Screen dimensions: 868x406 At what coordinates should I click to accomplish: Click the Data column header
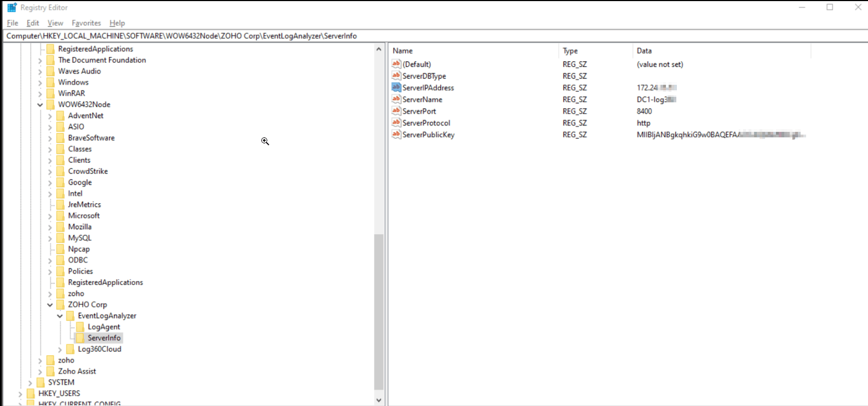click(x=722, y=50)
